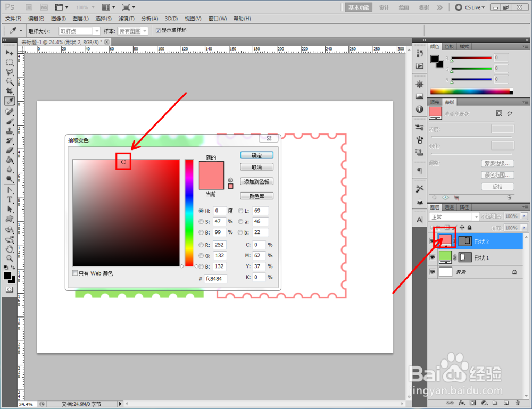Enable the Only Web Colors checkbox

point(75,273)
